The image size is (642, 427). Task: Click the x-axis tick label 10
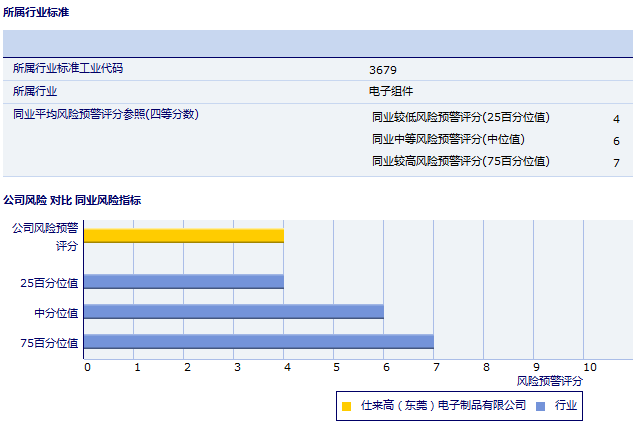(589, 367)
